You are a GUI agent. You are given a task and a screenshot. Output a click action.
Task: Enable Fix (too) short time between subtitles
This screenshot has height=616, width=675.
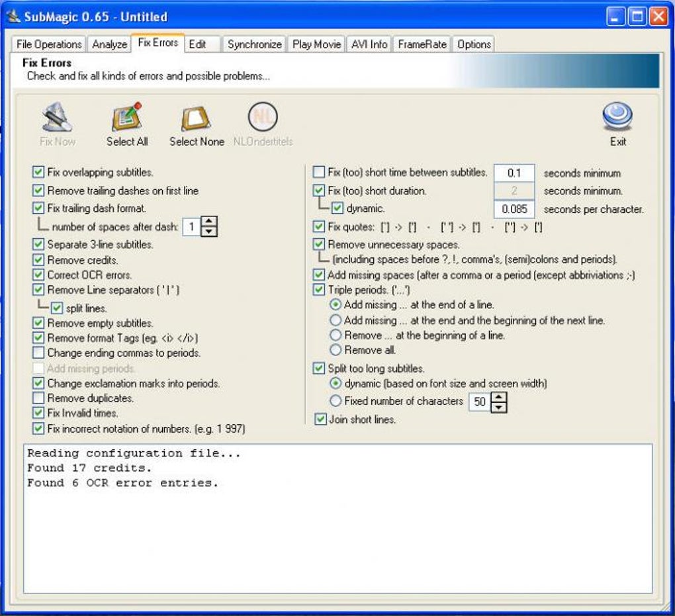(319, 172)
